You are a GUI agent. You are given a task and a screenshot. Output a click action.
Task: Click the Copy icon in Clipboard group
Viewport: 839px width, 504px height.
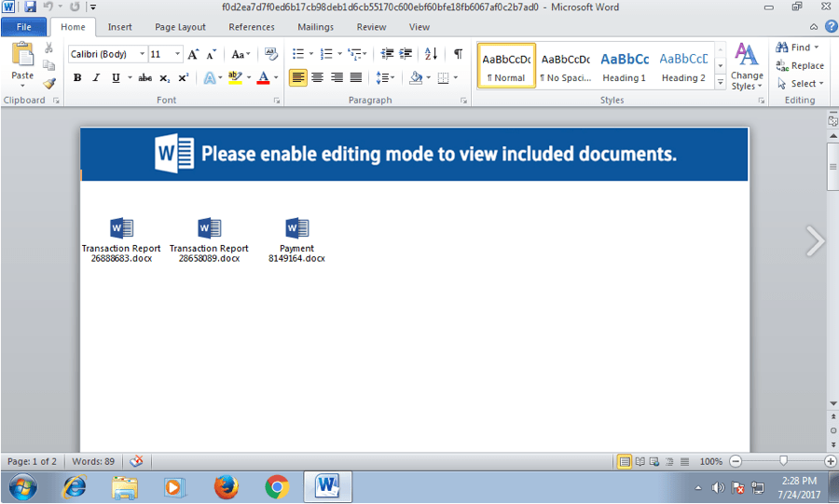click(x=48, y=65)
